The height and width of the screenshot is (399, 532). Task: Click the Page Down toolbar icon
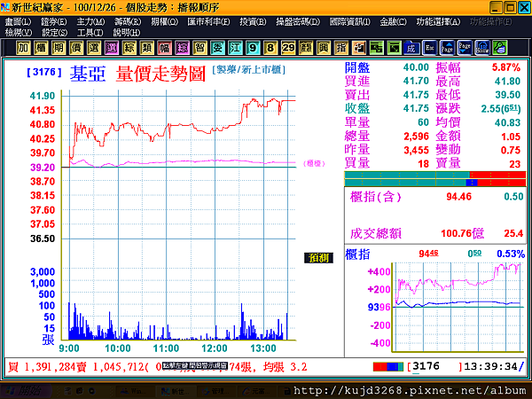point(465,48)
